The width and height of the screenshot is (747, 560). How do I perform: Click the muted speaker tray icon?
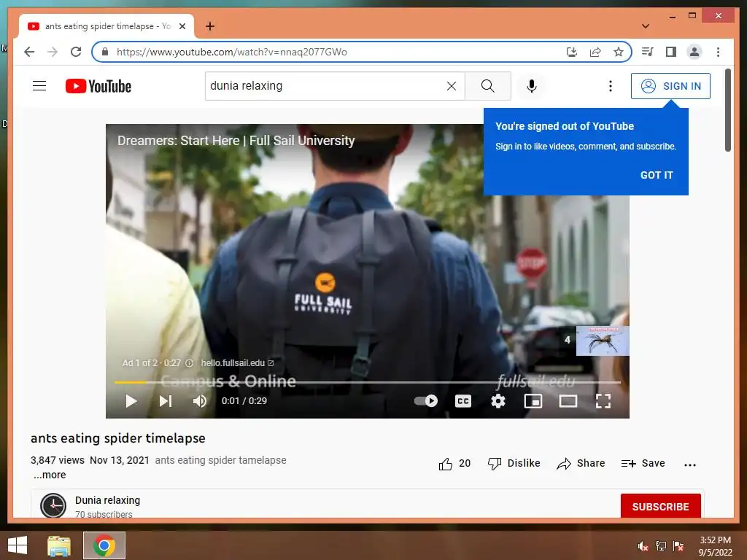pyautogui.click(x=643, y=545)
